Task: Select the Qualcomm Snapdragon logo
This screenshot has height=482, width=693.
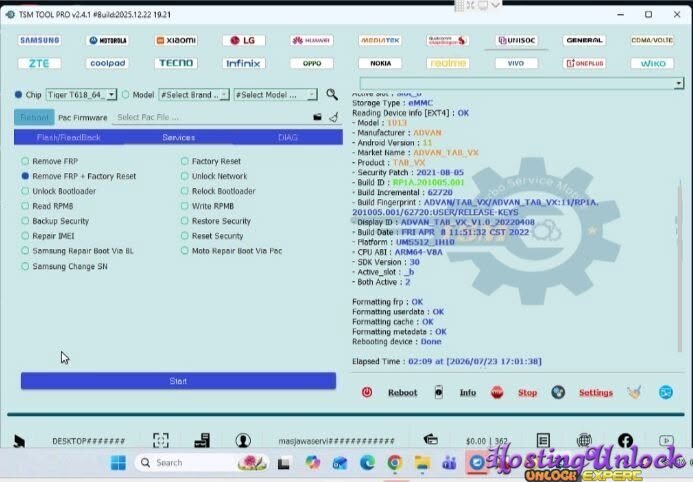Action: 448,40
